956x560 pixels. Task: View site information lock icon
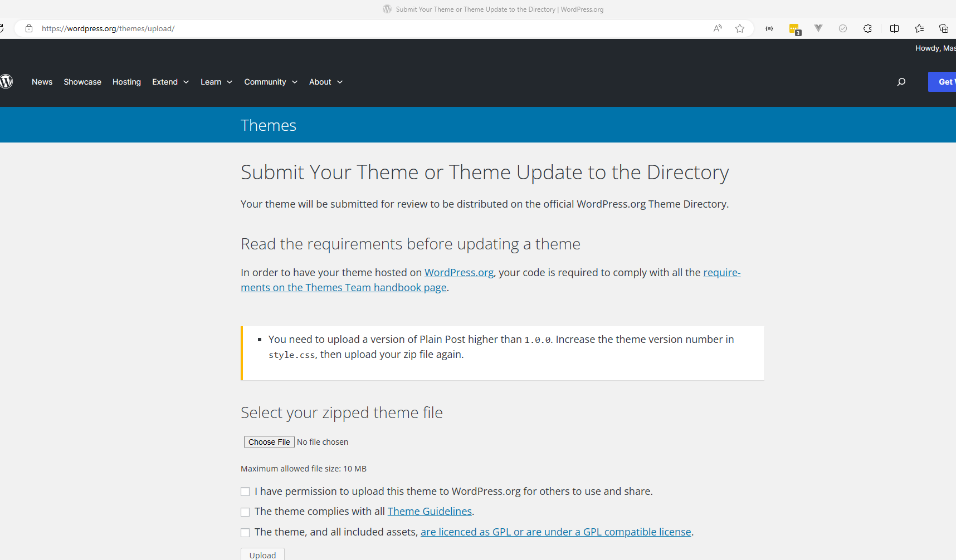[x=29, y=28]
